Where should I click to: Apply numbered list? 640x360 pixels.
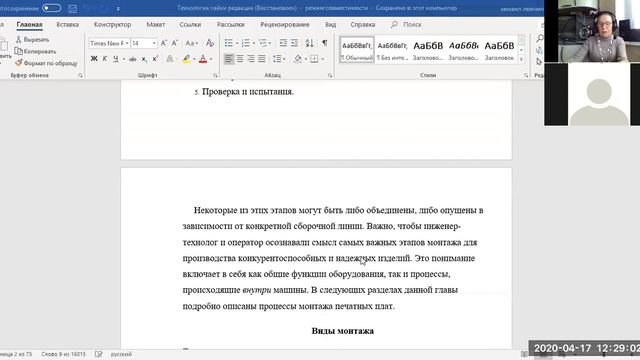point(245,43)
